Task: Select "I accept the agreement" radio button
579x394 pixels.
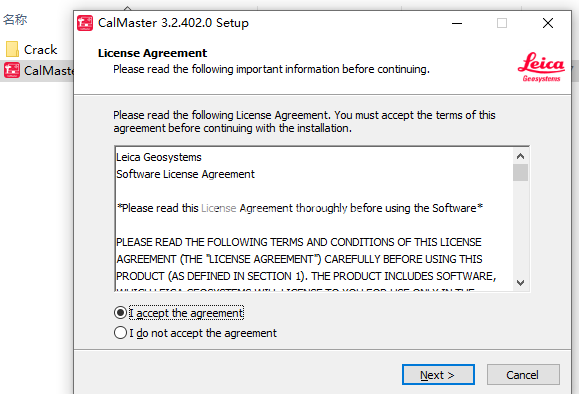Action: click(120, 313)
